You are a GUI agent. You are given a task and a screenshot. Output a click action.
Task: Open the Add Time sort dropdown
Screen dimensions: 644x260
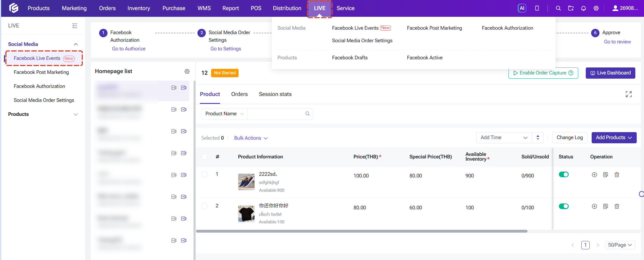504,138
